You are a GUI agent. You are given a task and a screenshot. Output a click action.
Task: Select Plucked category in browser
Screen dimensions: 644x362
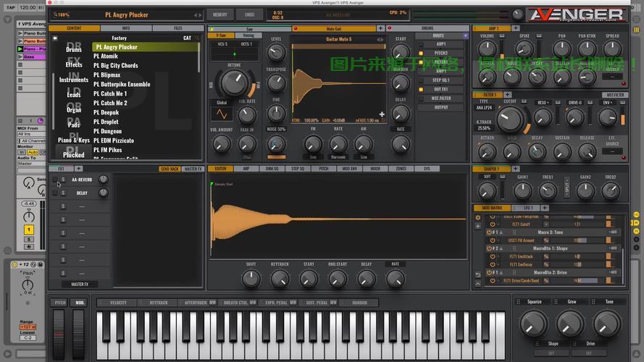(x=74, y=155)
